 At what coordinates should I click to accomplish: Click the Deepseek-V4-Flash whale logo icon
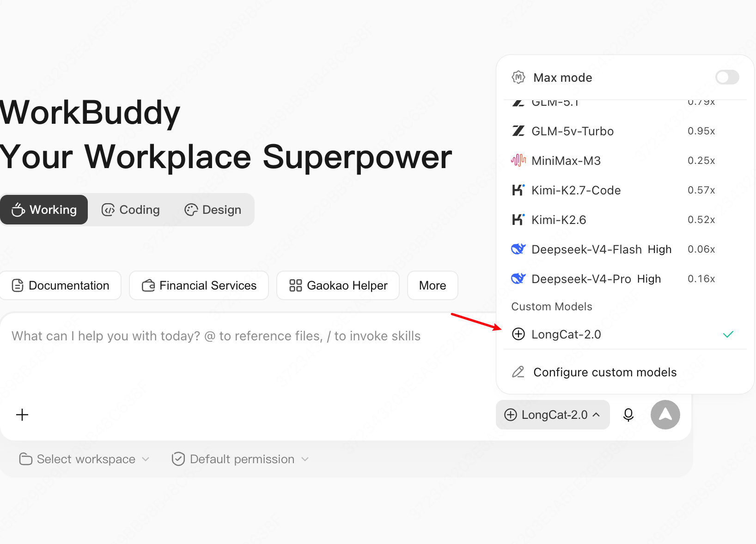click(518, 249)
